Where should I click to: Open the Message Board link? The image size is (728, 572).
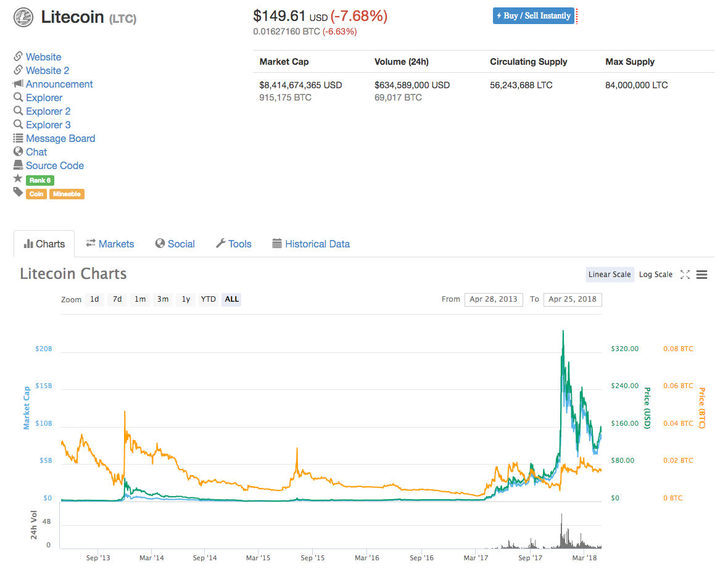pyautogui.click(x=60, y=138)
